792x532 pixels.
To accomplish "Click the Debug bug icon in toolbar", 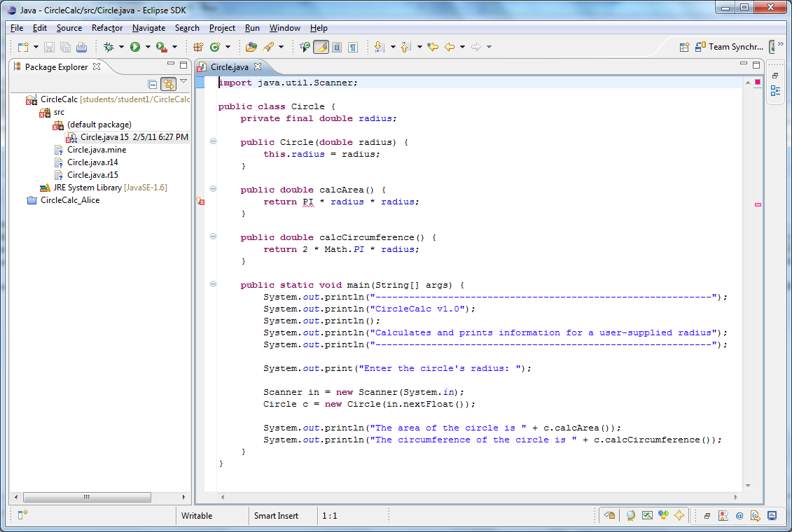I will tap(108, 47).
